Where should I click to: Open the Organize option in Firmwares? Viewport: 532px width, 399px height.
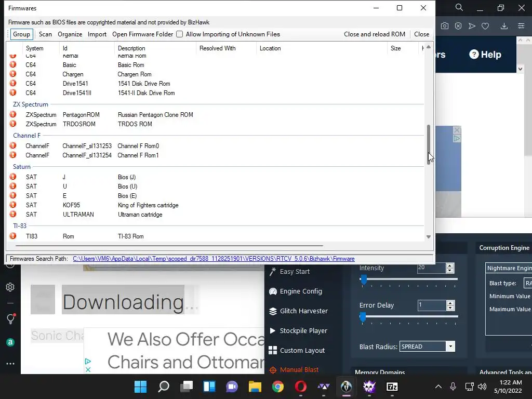pyautogui.click(x=70, y=34)
